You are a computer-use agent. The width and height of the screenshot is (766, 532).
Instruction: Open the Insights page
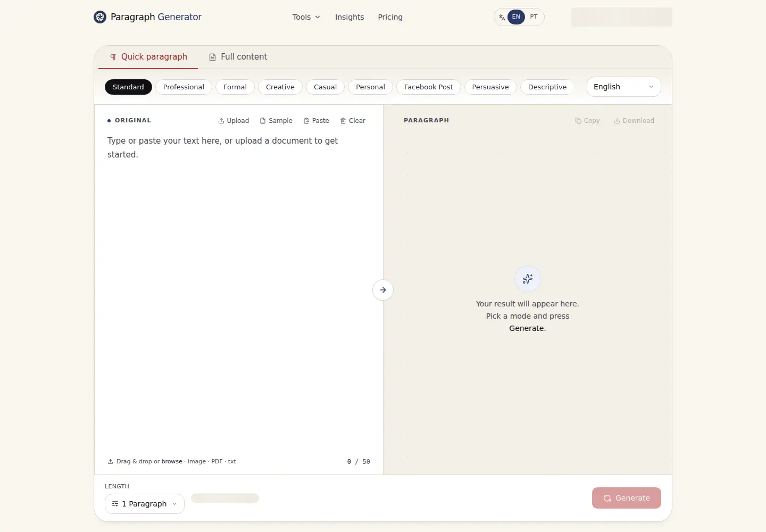(x=349, y=17)
